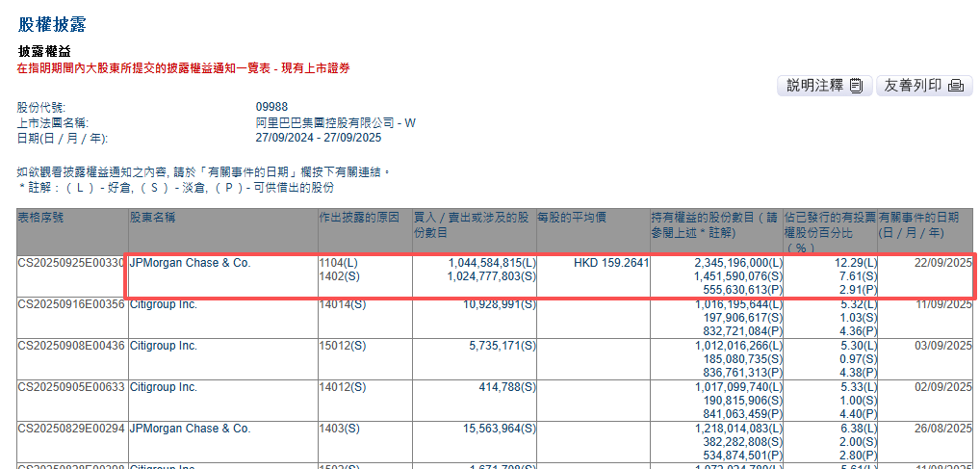Click disclosure reason code 14014(S)

point(342,304)
